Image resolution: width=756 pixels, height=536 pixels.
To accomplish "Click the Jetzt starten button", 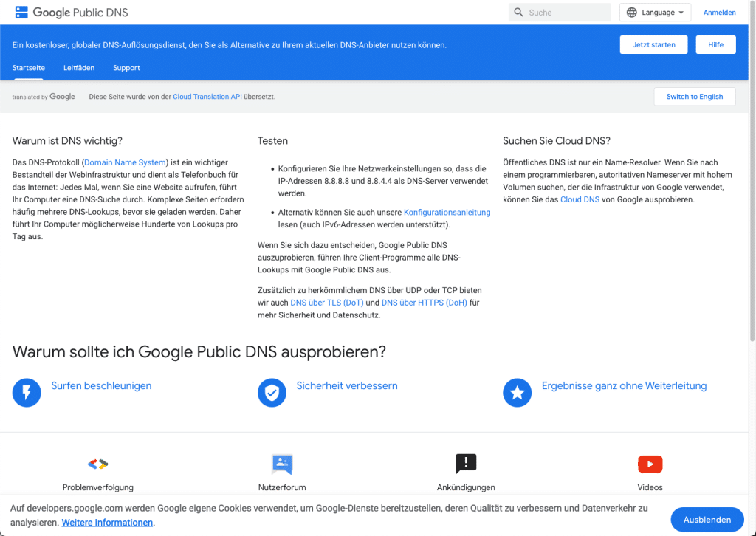I will tap(653, 44).
